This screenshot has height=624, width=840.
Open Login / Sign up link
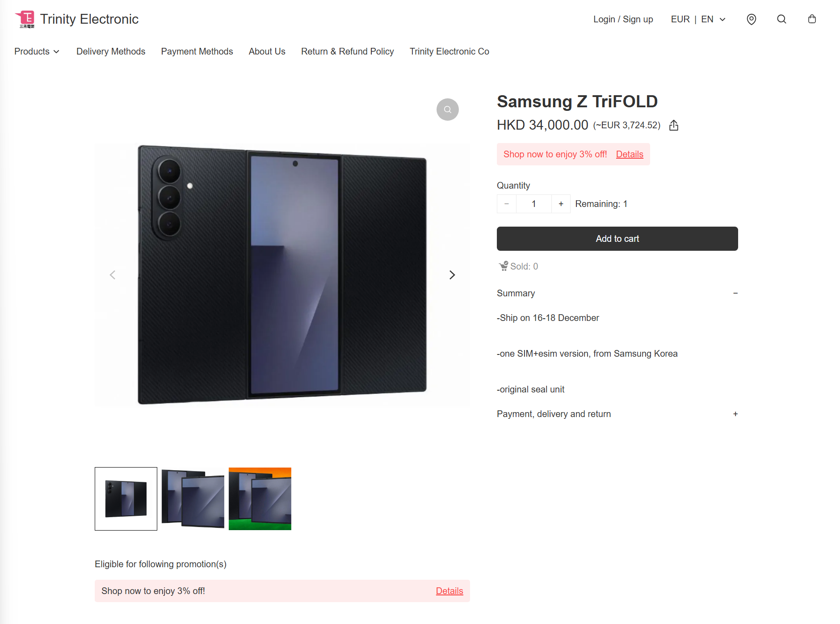pyautogui.click(x=623, y=19)
